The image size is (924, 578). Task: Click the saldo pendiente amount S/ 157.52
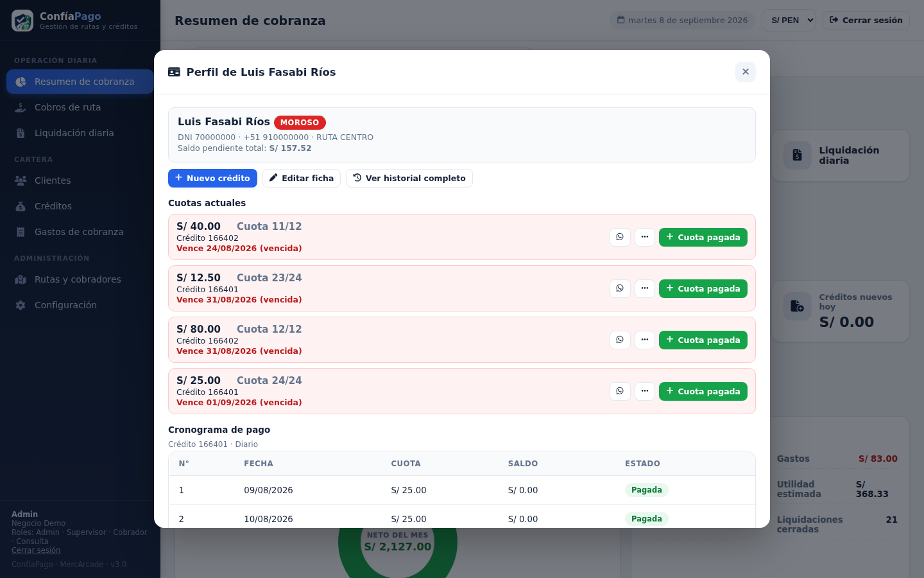pos(290,148)
